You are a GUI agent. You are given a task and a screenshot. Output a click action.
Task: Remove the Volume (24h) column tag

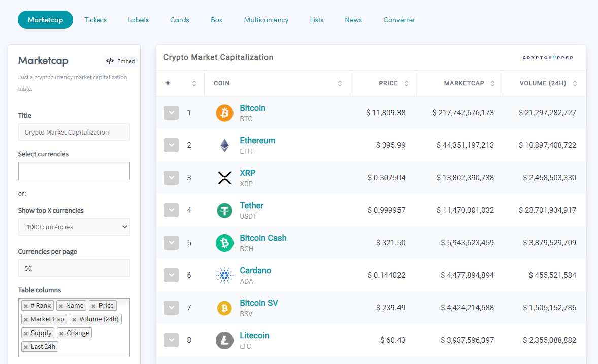[x=74, y=320]
